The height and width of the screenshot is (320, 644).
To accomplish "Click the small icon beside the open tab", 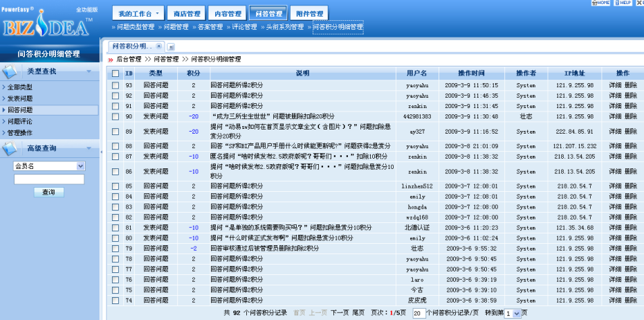I will click(171, 46).
